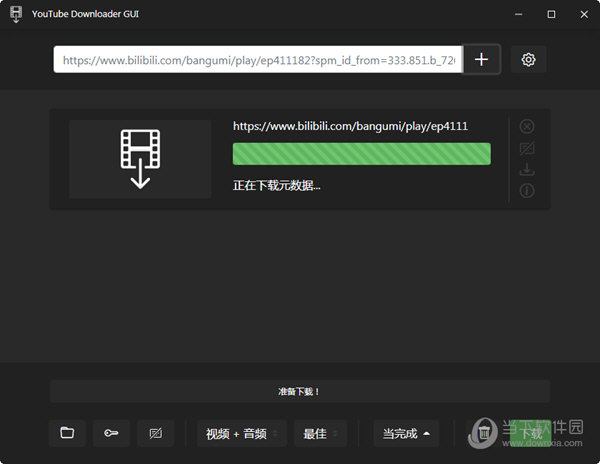Viewport: 600px width, 464px height.
Task: Remove the video with the circled X icon
Action: [527, 126]
